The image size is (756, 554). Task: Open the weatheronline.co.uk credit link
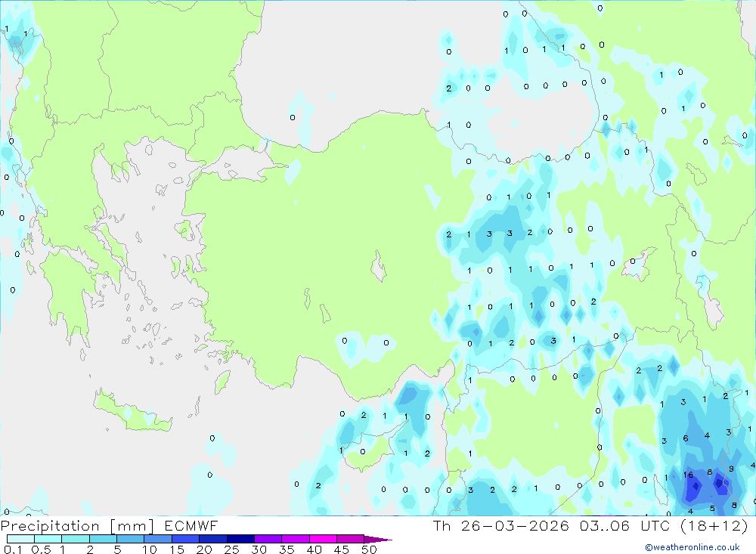(x=692, y=547)
